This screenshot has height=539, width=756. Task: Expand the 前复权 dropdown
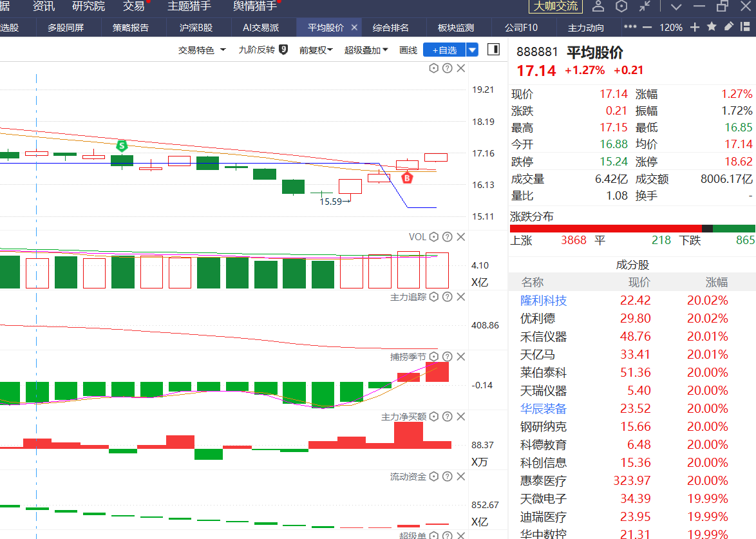316,50
